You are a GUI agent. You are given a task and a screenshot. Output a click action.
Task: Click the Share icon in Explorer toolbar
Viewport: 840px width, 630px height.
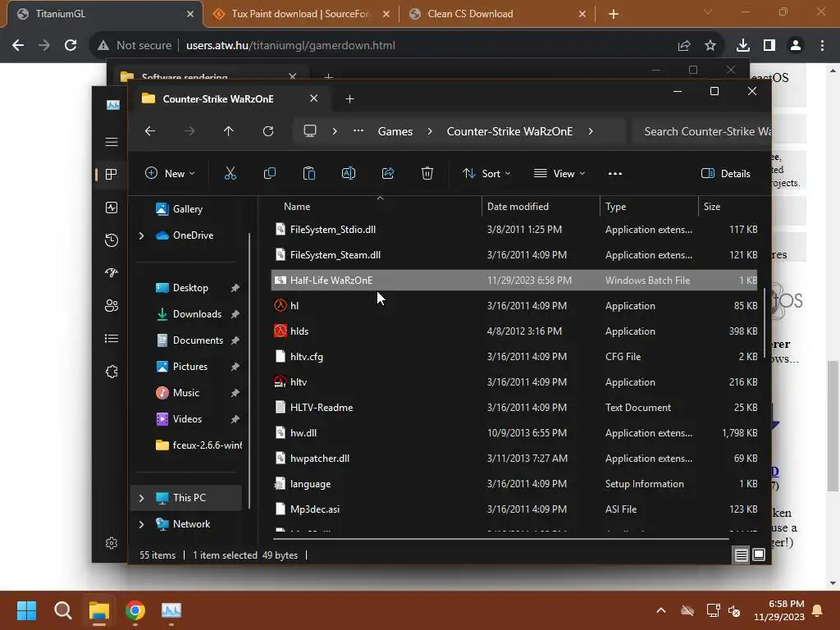point(388,174)
